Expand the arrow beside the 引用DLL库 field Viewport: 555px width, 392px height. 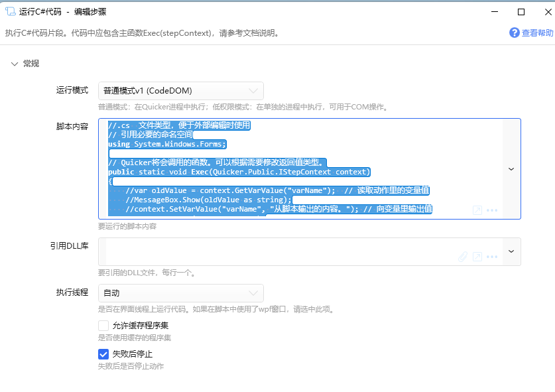coord(511,251)
